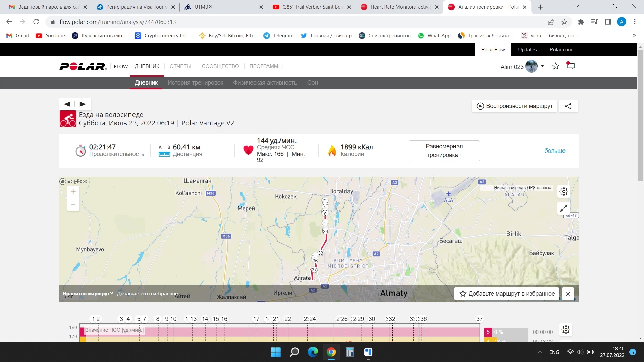Click "Добавьте маршрут в избранное" button
The width and height of the screenshot is (644, 362).
click(507, 294)
